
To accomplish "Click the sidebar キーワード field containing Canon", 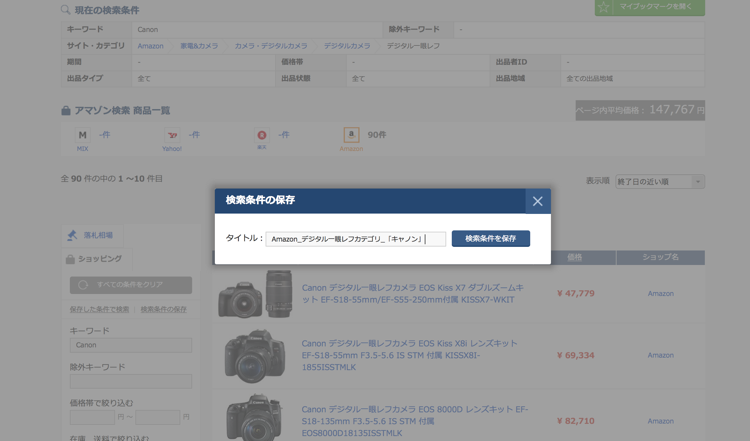I will point(130,346).
